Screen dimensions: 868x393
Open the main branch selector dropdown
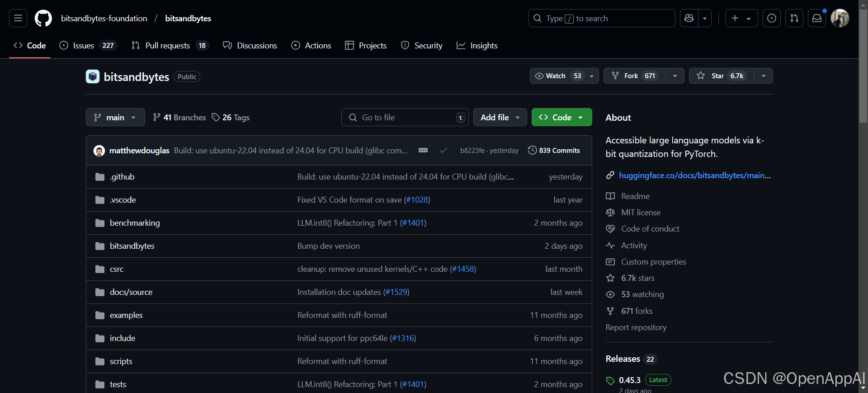(x=115, y=118)
